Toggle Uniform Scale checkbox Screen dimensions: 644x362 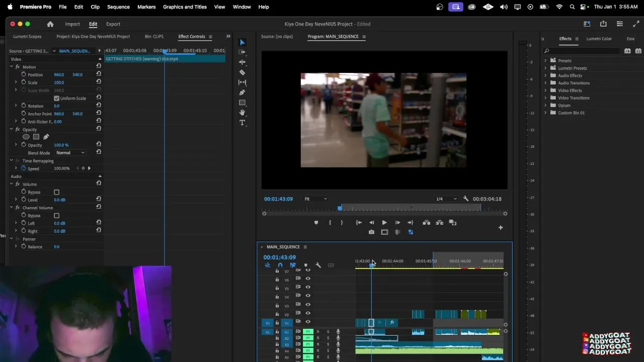(56, 99)
